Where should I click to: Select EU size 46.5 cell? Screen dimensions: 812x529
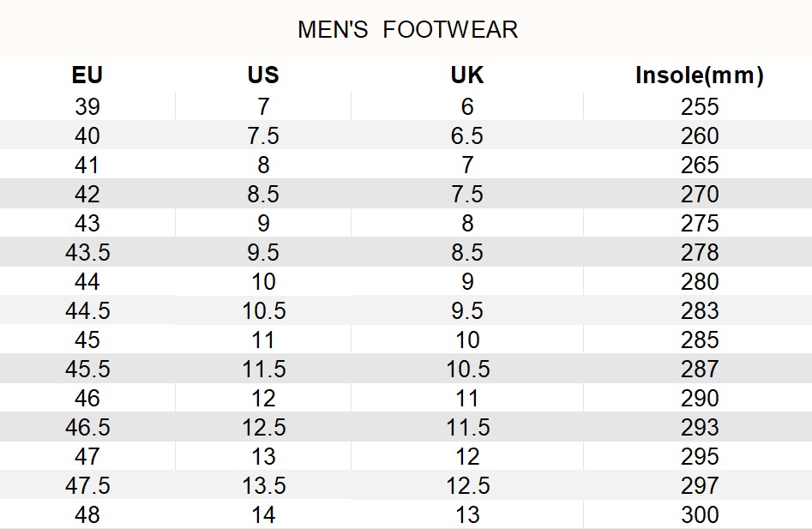87,428
